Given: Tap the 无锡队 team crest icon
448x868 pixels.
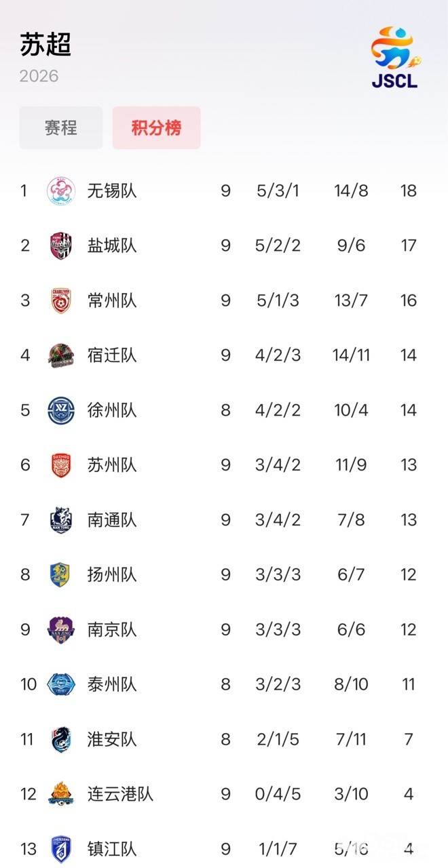Looking at the screenshot, I should [61, 191].
